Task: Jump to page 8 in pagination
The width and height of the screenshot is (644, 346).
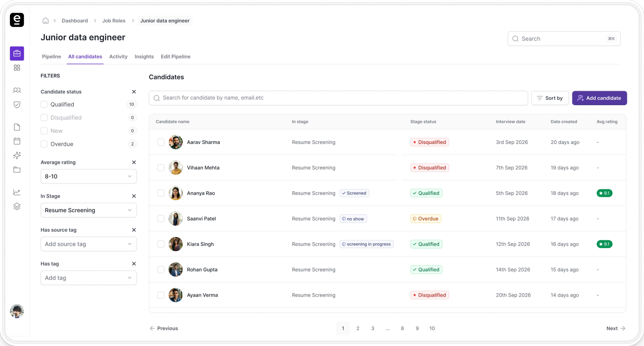Action: [402, 328]
